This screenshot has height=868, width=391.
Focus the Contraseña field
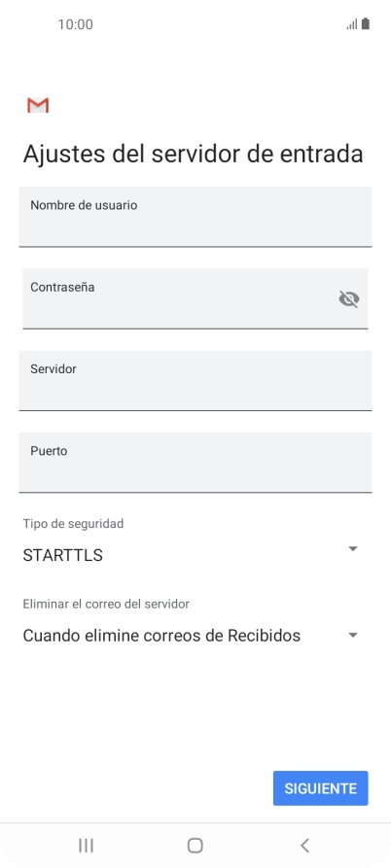click(195, 298)
